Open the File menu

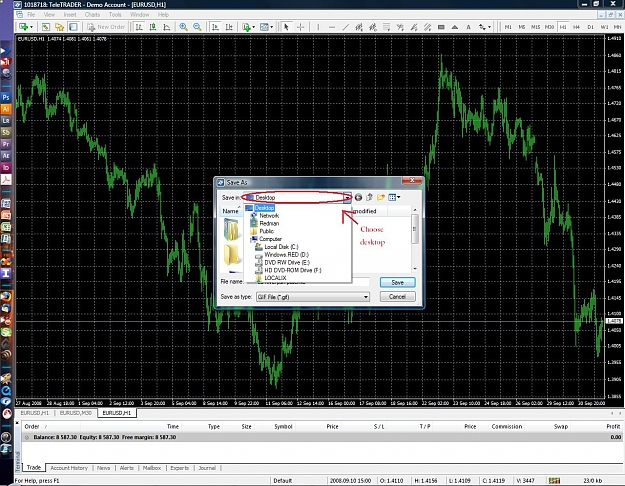(31, 15)
